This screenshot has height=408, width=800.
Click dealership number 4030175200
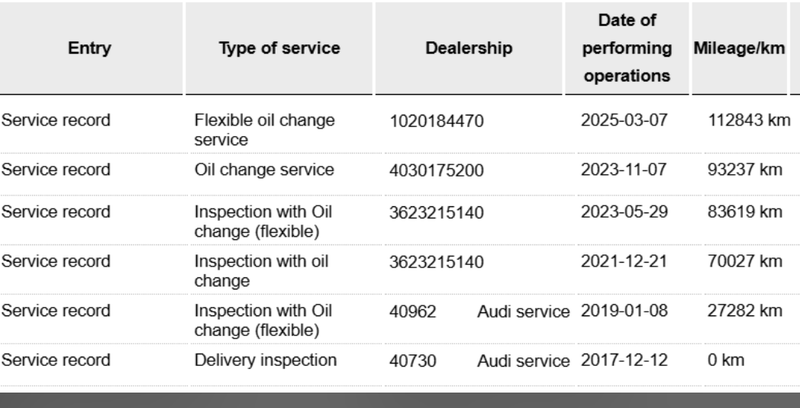437,170
